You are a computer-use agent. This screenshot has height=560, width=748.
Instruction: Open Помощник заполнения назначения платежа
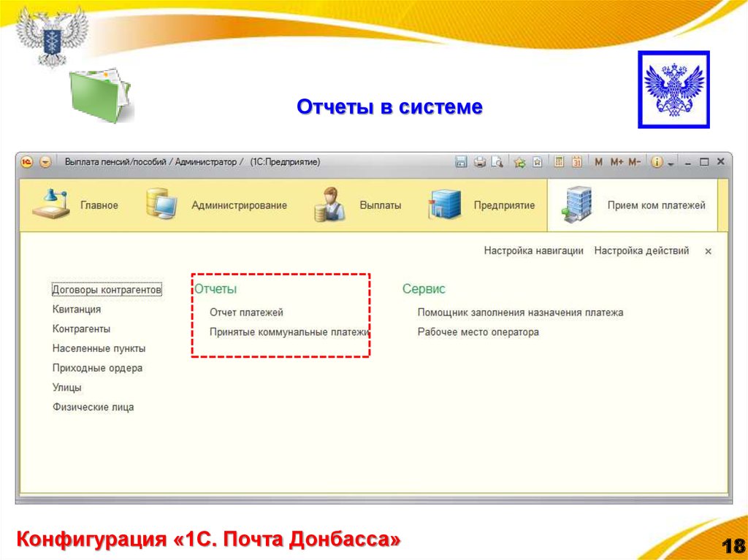(x=520, y=312)
